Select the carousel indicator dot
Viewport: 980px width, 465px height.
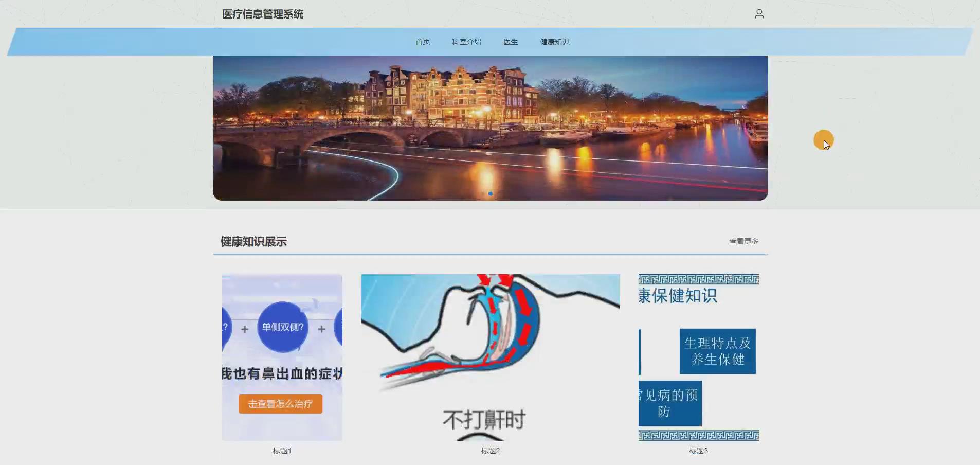(491, 193)
